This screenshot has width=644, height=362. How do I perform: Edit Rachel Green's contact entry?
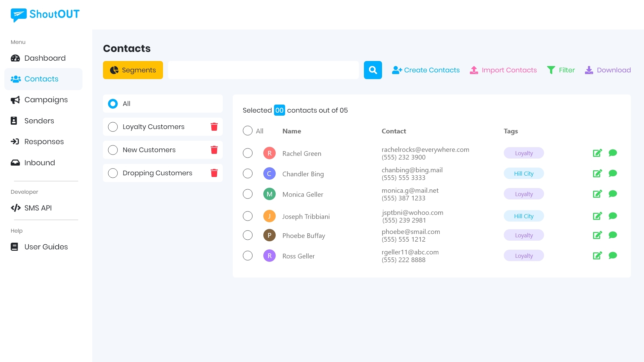pos(597,153)
